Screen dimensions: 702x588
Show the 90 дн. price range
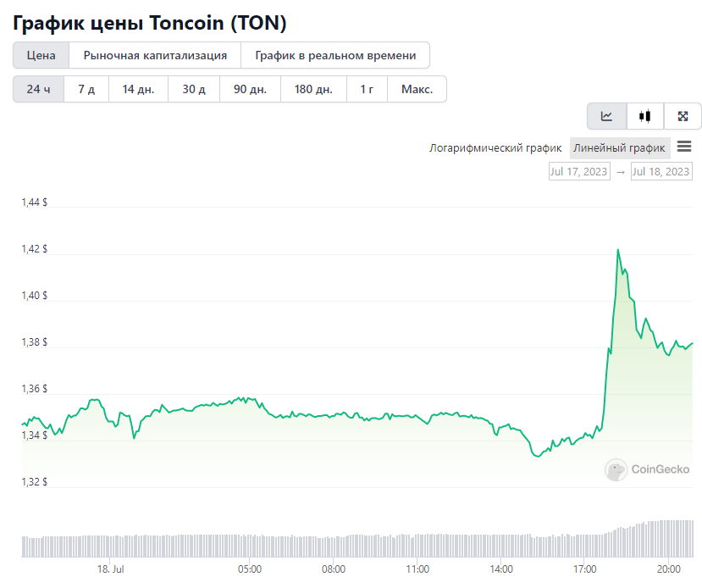click(x=251, y=89)
